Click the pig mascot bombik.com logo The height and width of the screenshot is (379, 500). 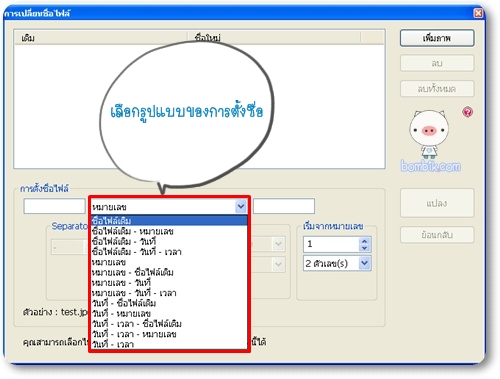[430, 141]
